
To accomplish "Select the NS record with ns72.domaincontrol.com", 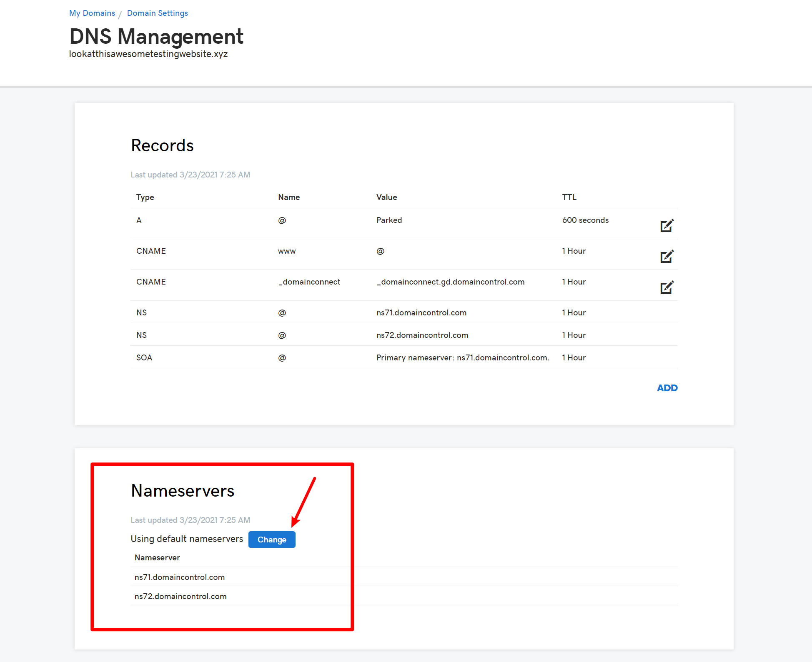I will click(x=422, y=335).
